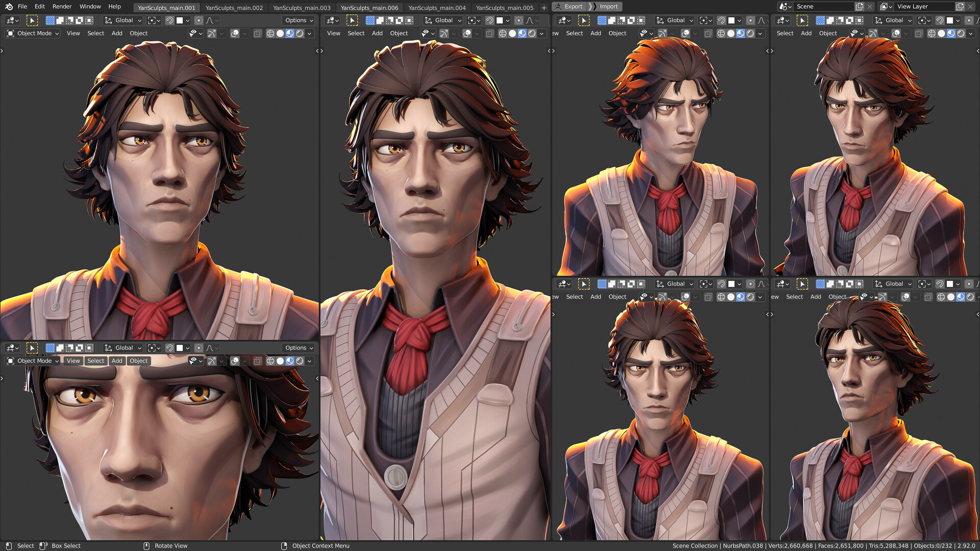Switch top-left viewport to rendered shading
The image size is (980, 551).
300,33
